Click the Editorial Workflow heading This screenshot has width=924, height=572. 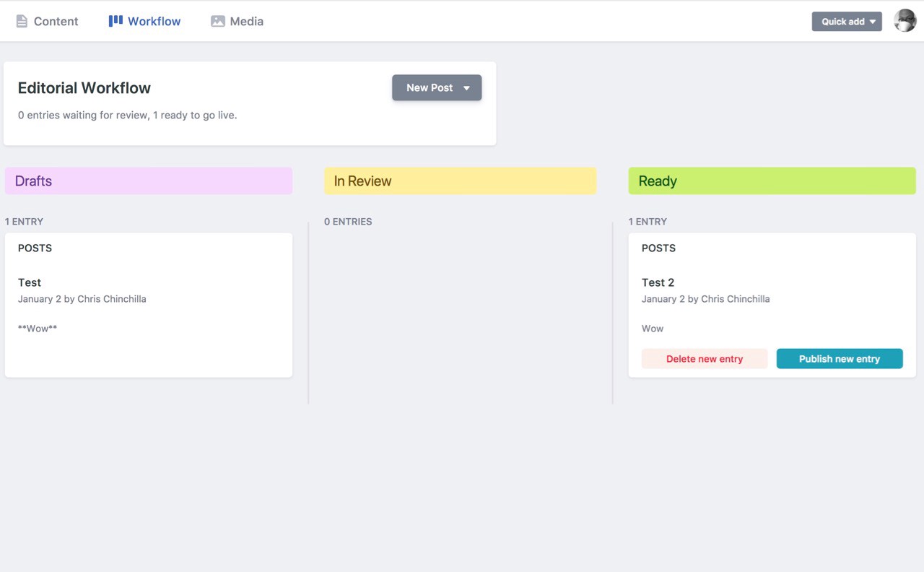point(84,88)
